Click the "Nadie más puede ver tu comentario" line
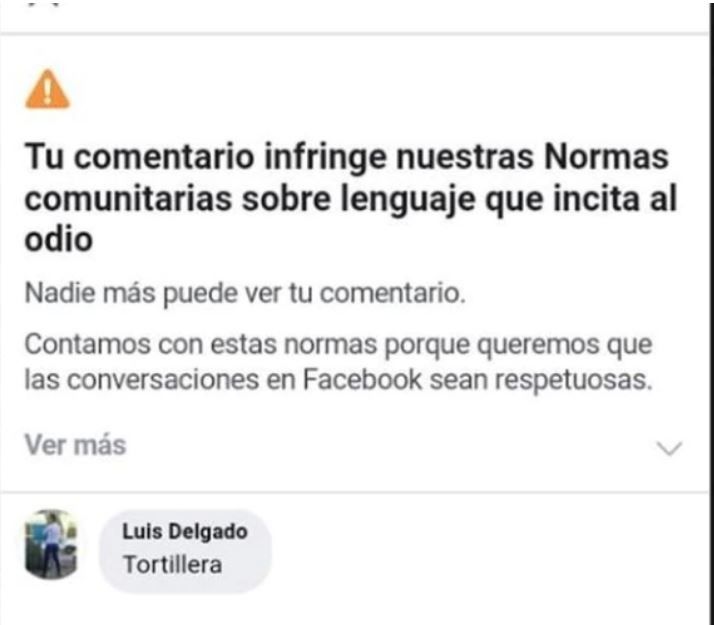This screenshot has height=625, width=714. pyautogui.click(x=245, y=296)
